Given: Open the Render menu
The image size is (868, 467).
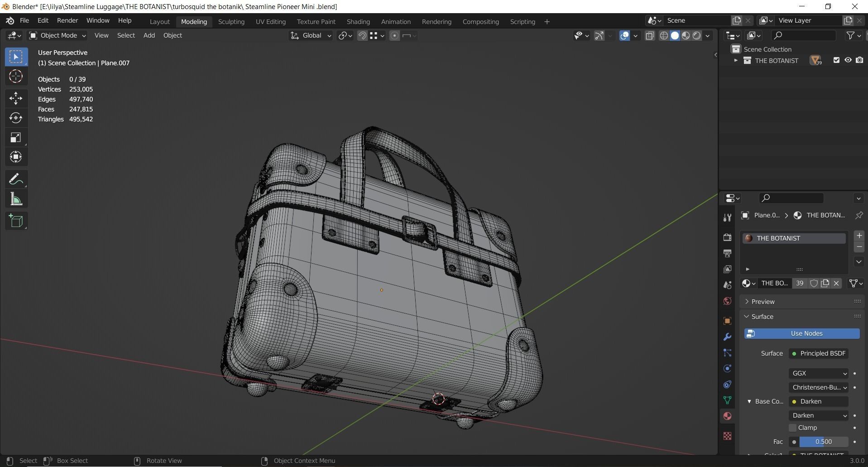Looking at the screenshot, I should tap(67, 21).
